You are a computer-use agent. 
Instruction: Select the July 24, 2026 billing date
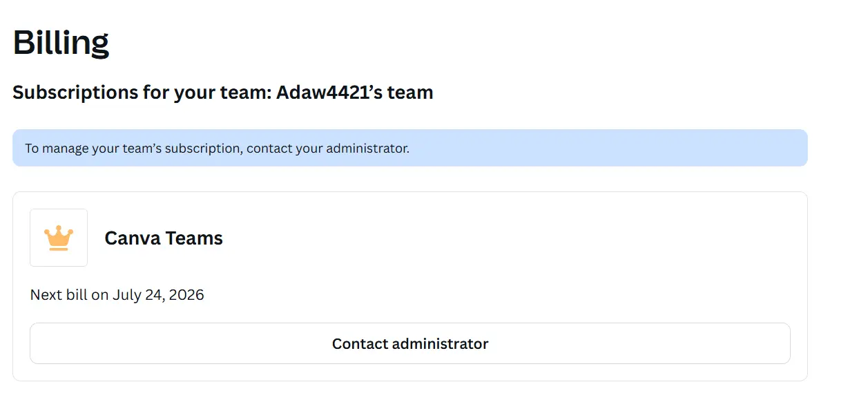[159, 295]
